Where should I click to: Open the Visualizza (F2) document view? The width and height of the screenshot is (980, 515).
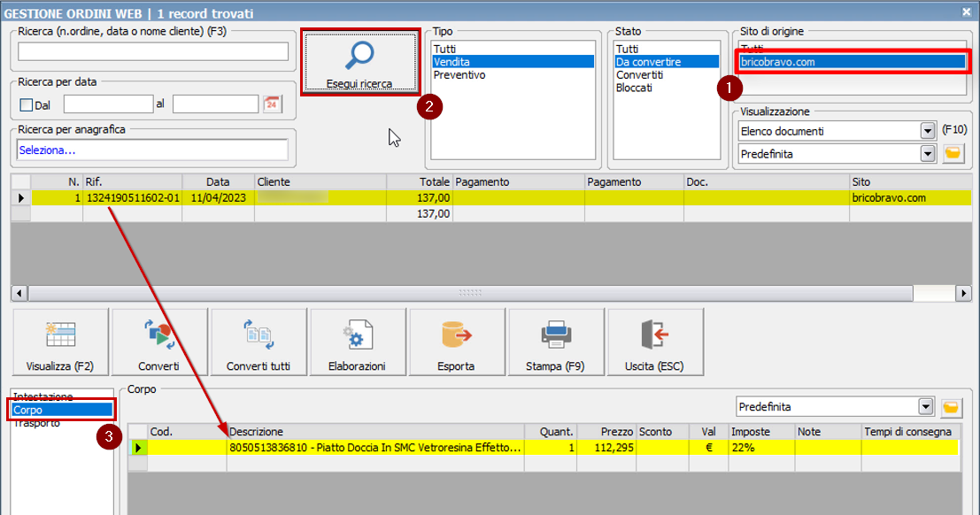pyautogui.click(x=60, y=342)
